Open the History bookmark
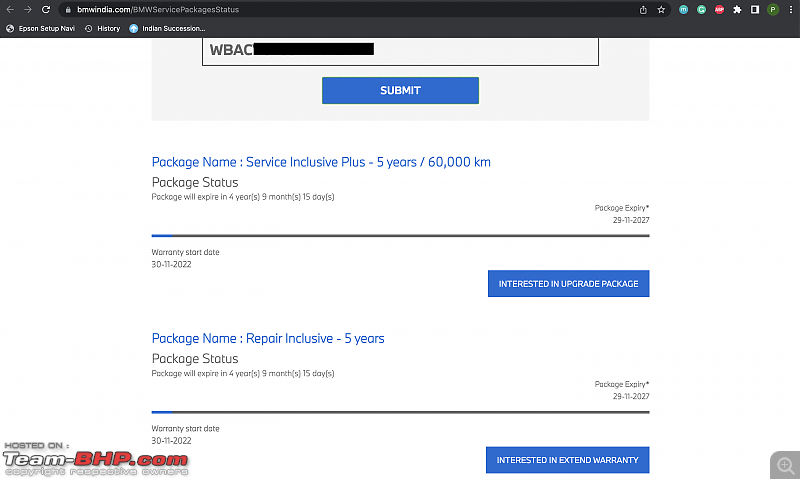The width and height of the screenshot is (800, 479). tap(103, 29)
